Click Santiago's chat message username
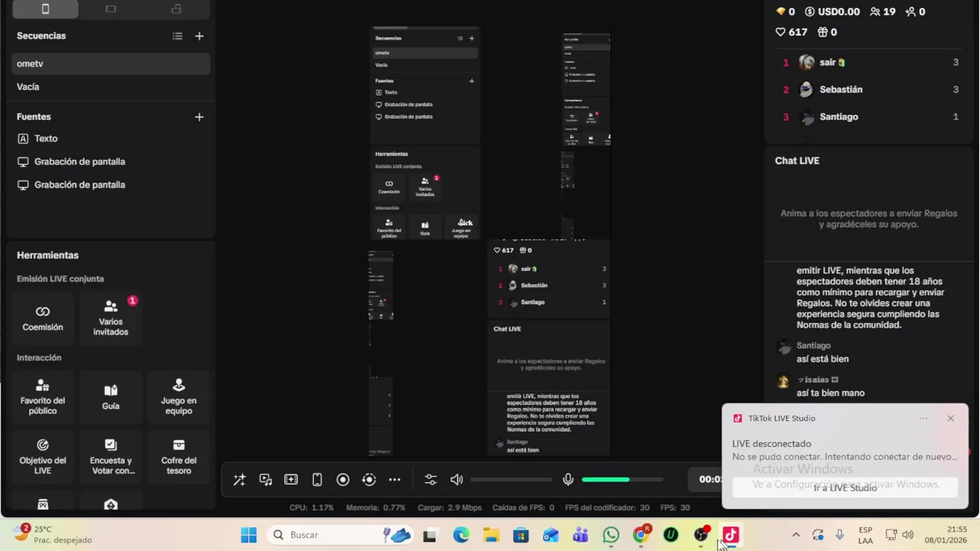Viewport: 980px width, 551px height. [813, 346]
